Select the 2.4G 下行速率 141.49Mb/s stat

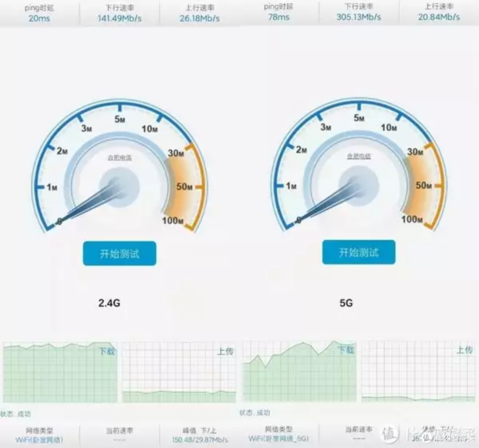pos(120,13)
